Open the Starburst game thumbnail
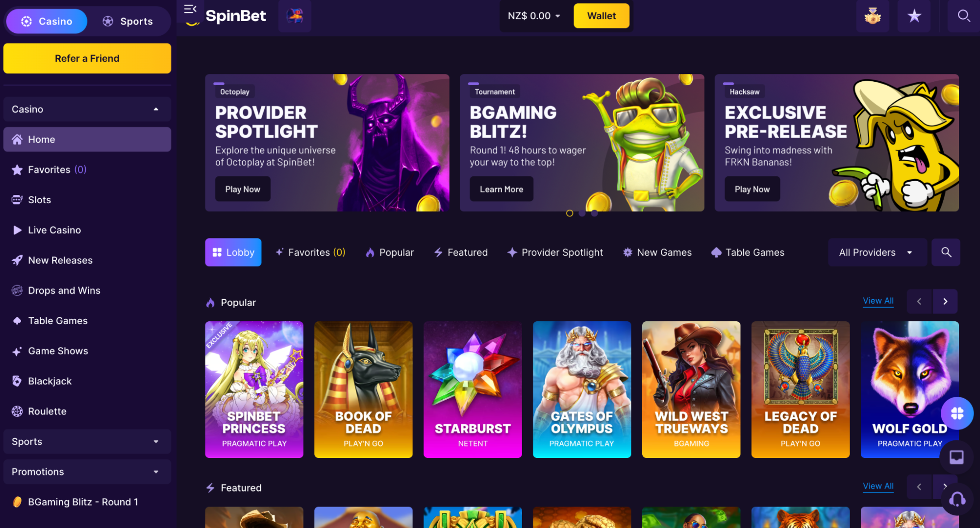 click(473, 389)
